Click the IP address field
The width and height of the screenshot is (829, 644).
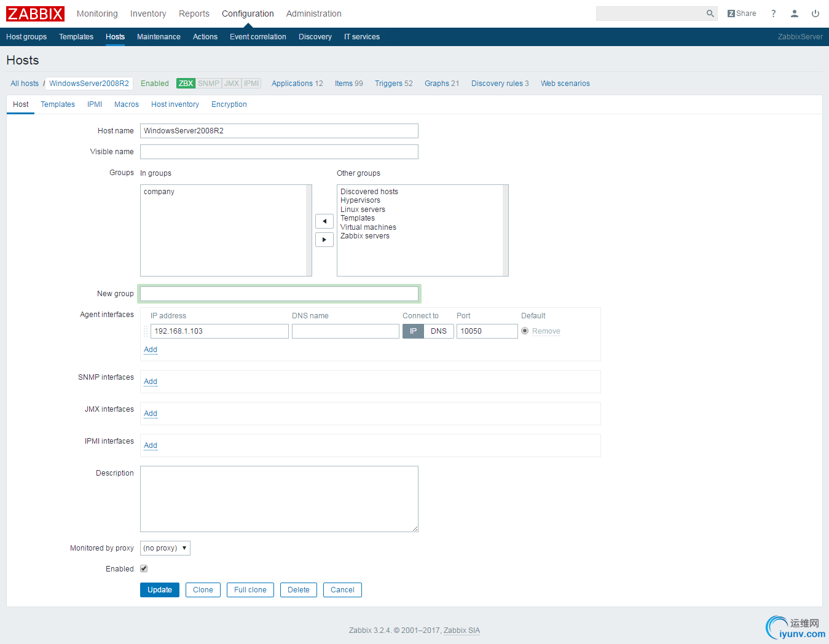219,331
